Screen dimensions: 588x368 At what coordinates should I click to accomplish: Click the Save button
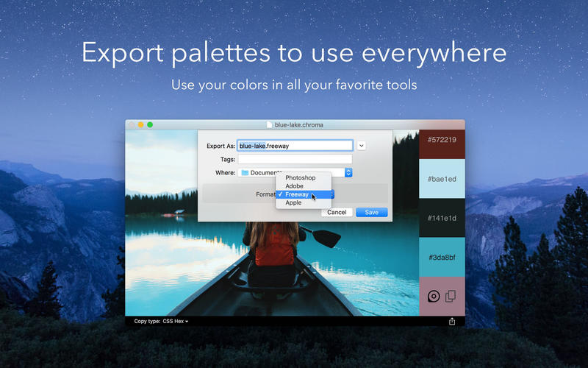pos(372,212)
